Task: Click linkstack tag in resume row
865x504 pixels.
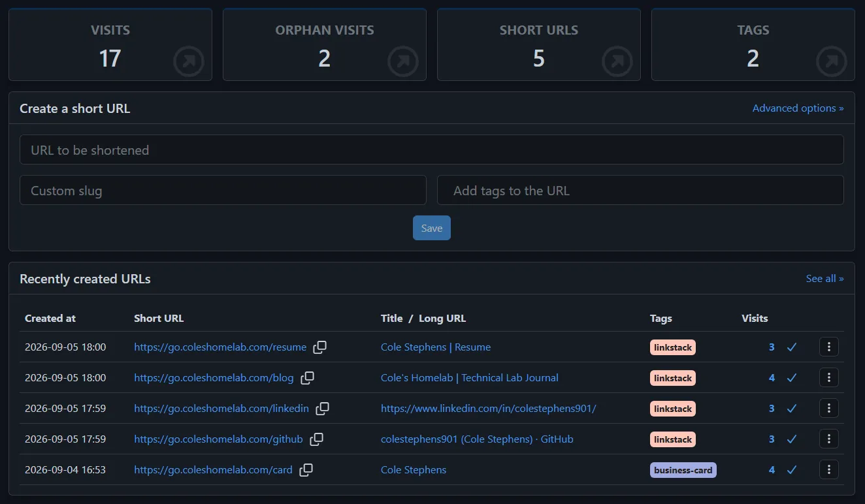Action: pyautogui.click(x=673, y=347)
